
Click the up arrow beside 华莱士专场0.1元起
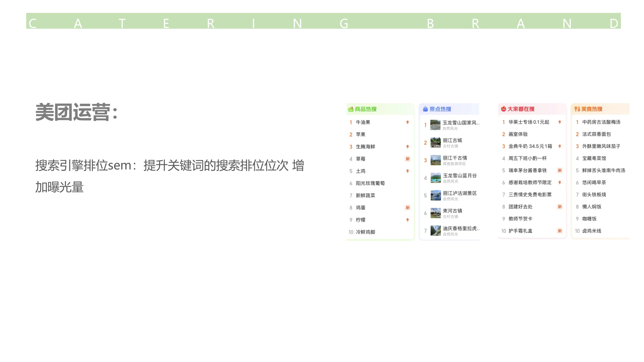(x=560, y=122)
